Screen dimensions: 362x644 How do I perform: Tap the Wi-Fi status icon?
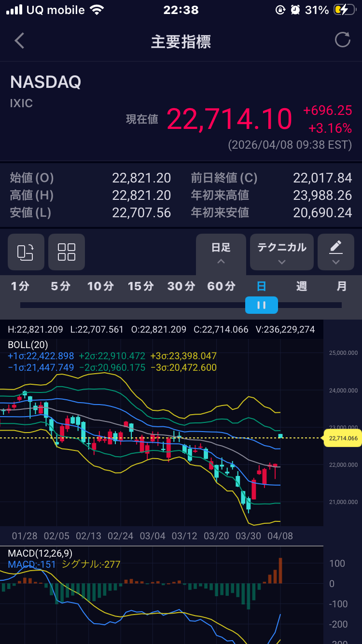pyautogui.click(x=97, y=10)
